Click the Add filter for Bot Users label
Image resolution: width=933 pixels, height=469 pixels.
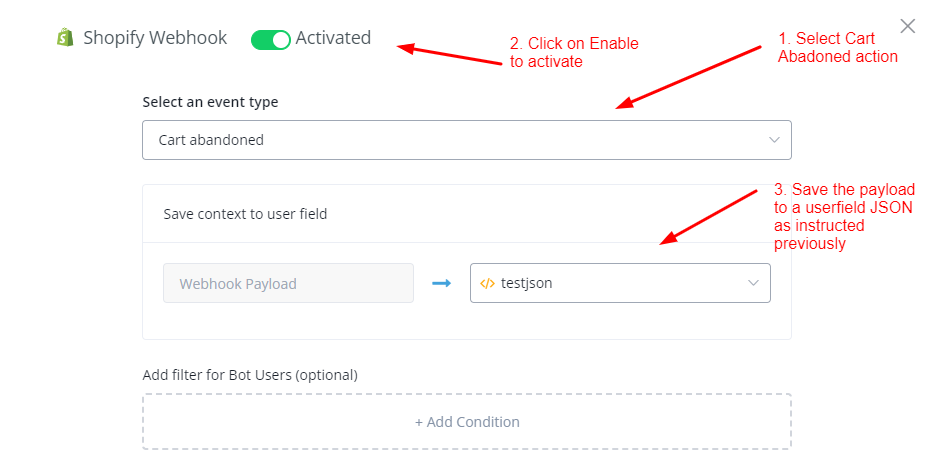point(250,375)
